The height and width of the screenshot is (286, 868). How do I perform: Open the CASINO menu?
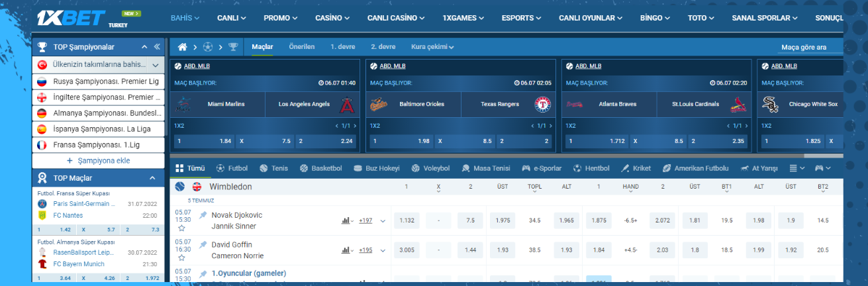(x=332, y=18)
